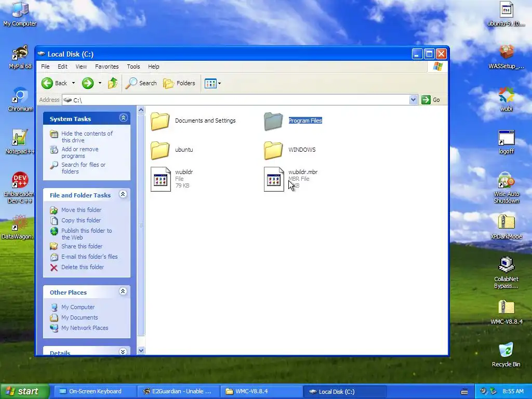Select the Documents and Settings folder icon
The width and height of the screenshot is (532, 399).
(x=160, y=121)
